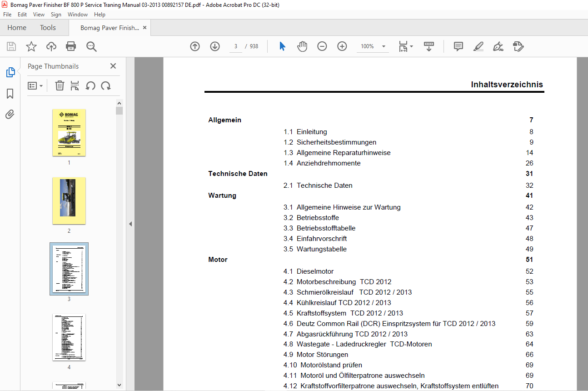Open the fit page width tool
The width and height of the screenshot is (588, 391).
coord(403,46)
